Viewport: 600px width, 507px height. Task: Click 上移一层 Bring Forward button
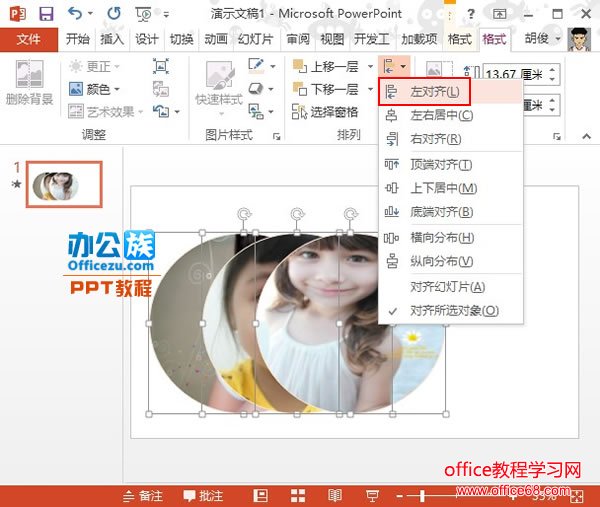click(x=325, y=67)
